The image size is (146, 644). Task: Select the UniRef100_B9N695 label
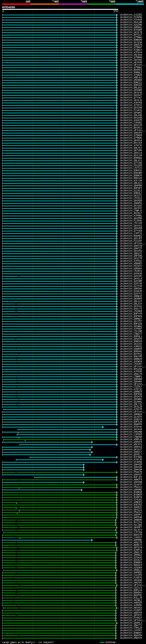(x=131, y=40)
